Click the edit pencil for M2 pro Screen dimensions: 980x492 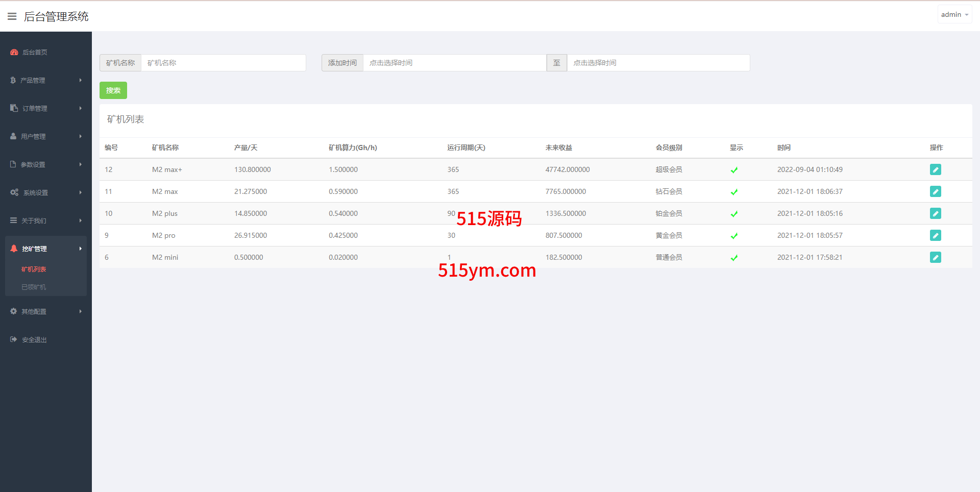point(935,235)
